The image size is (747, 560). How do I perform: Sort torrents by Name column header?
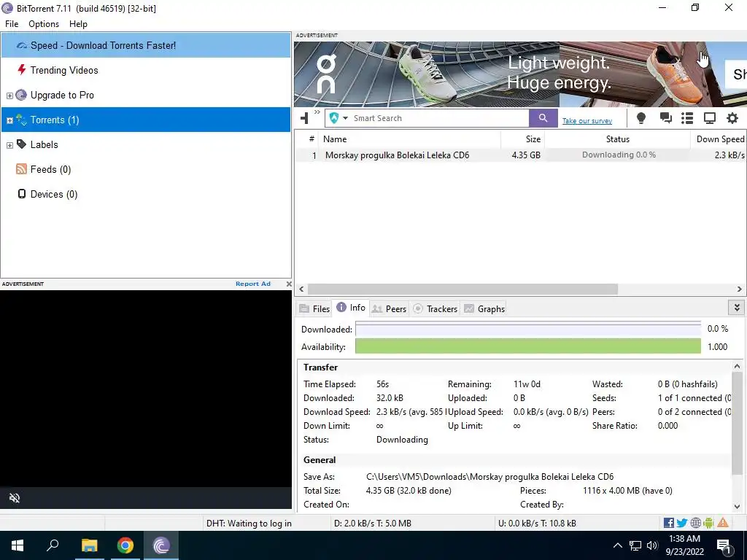(410, 139)
